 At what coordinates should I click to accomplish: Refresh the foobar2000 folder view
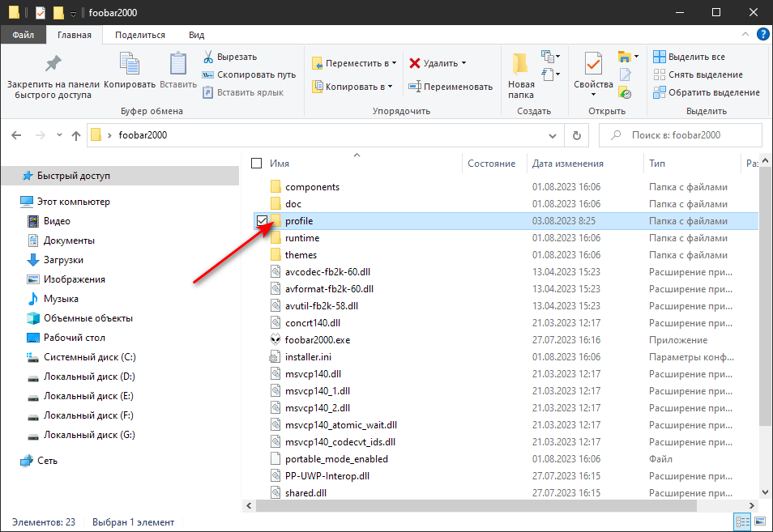click(576, 135)
